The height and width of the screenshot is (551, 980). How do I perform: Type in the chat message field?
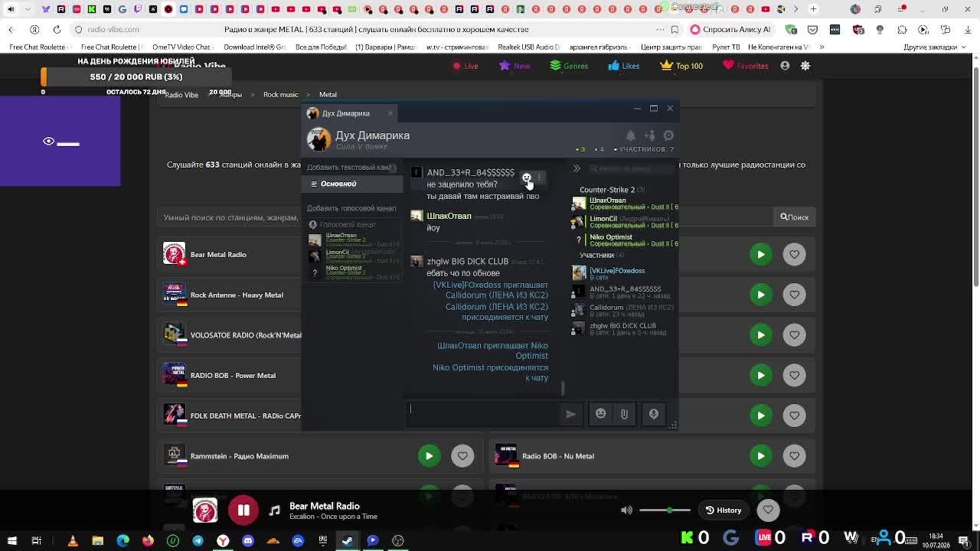click(485, 413)
